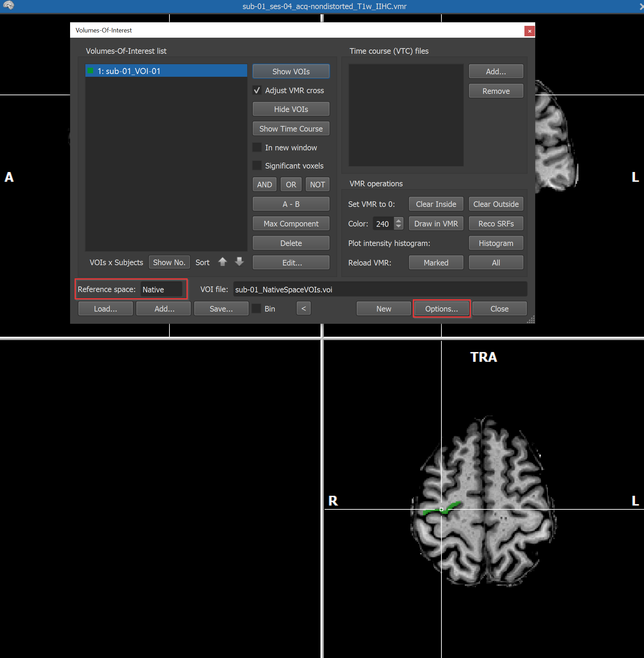Select sub-01_VOI-01 in the VOI list

(x=166, y=71)
